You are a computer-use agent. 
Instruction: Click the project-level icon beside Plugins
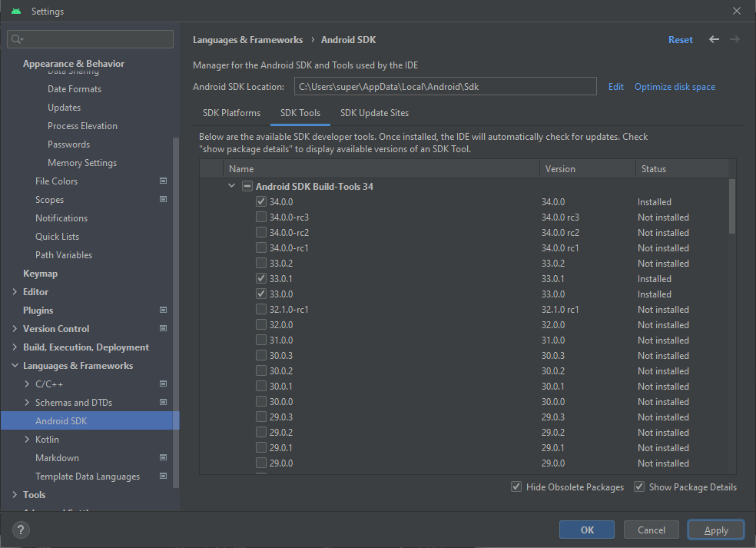pos(163,311)
